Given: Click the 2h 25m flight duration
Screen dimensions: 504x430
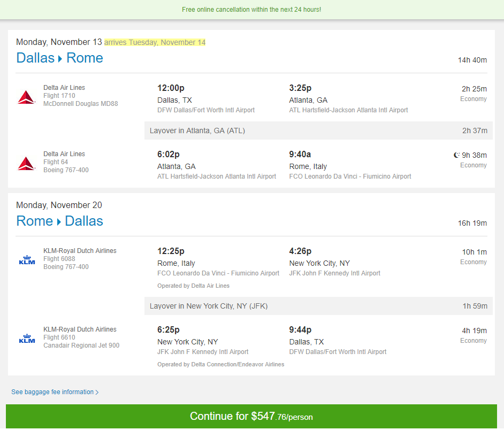Looking at the screenshot, I should 474,89.
